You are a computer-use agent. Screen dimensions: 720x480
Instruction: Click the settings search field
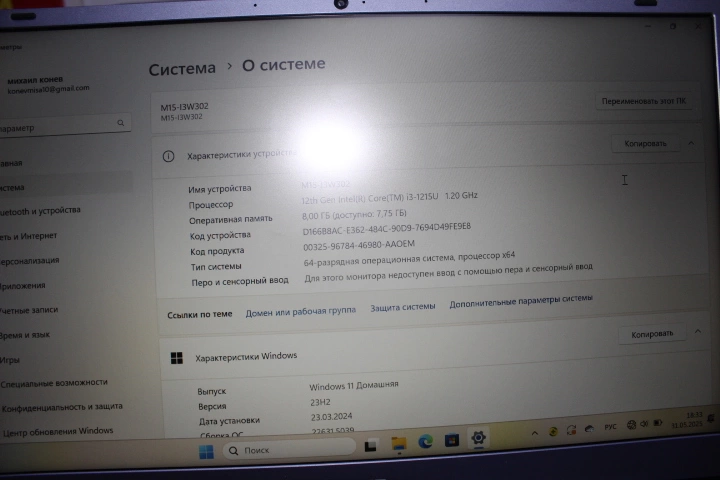pyautogui.click(x=62, y=127)
